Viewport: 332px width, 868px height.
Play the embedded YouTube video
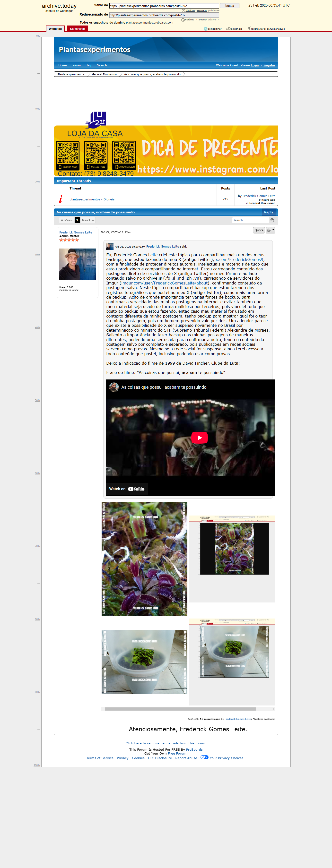coord(199,438)
